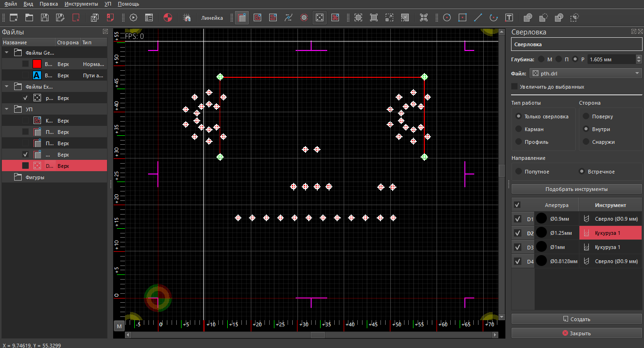The image size is (644, 348).
Task: Toggle the select-all apertures header checkbox
Action: point(518,205)
